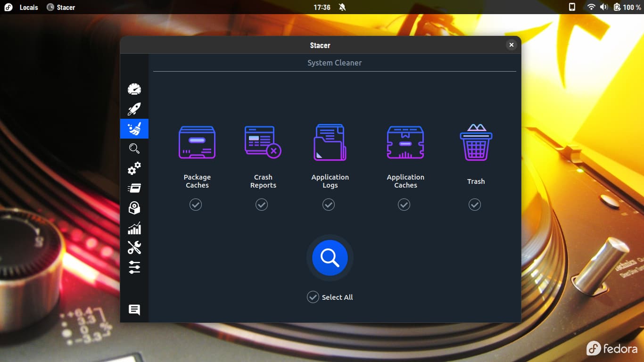Toggle the Crash Reports checkbox
Screen dimensions: 644x362
coord(262,205)
